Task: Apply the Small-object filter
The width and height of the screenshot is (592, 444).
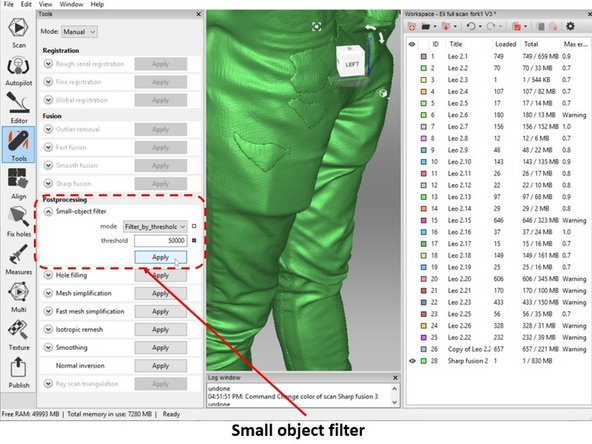Action: click(x=160, y=257)
